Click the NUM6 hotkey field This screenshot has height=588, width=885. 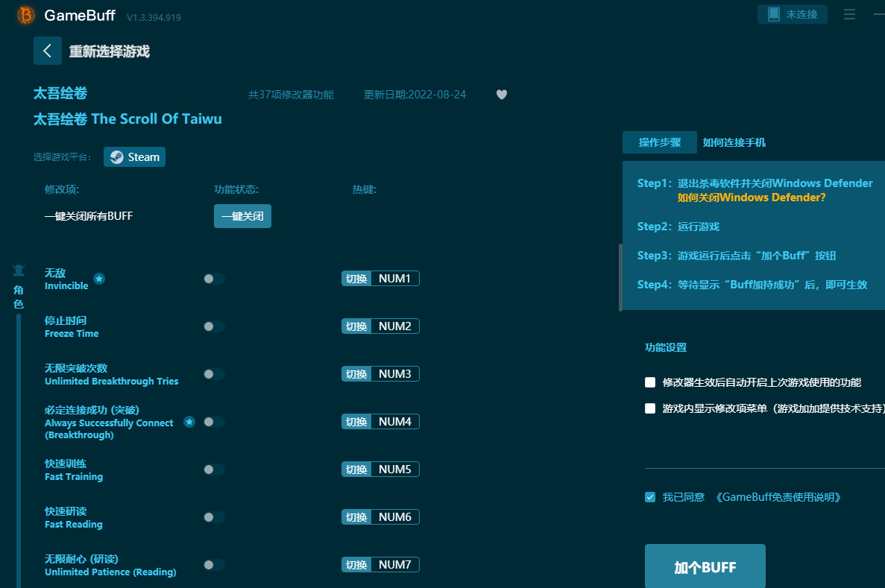coord(394,517)
